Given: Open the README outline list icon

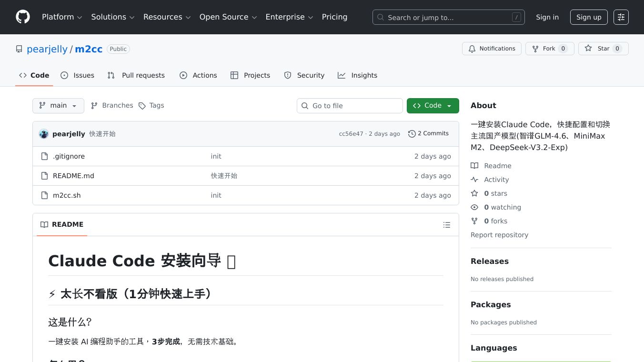Looking at the screenshot, I should click(x=446, y=225).
